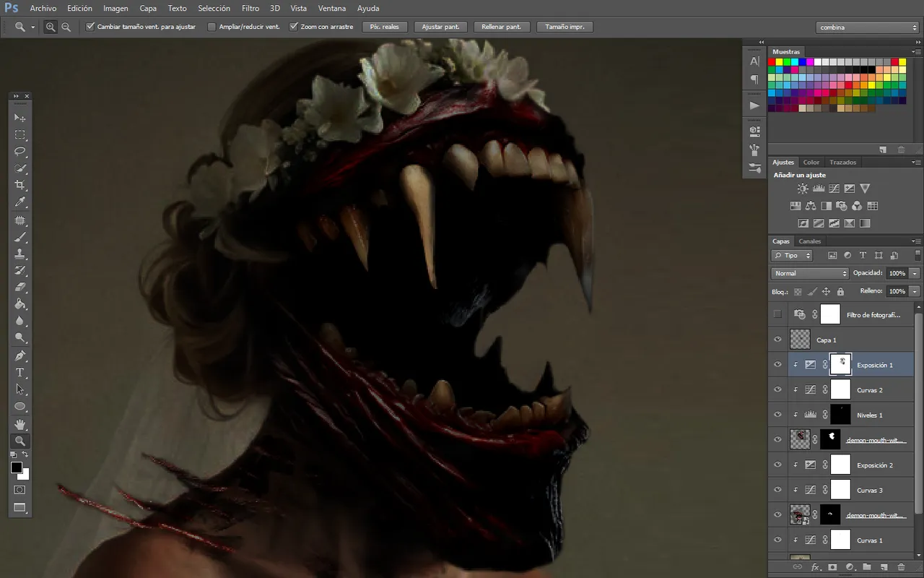The image size is (924, 578).
Task: Enable 'Ampliar/reducir vent.' checkbox
Action: (212, 27)
